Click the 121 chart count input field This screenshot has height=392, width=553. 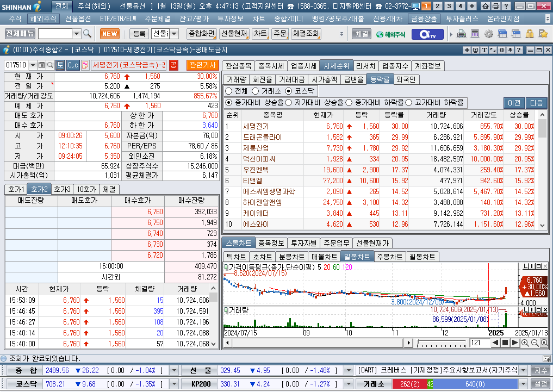(x=479, y=343)
